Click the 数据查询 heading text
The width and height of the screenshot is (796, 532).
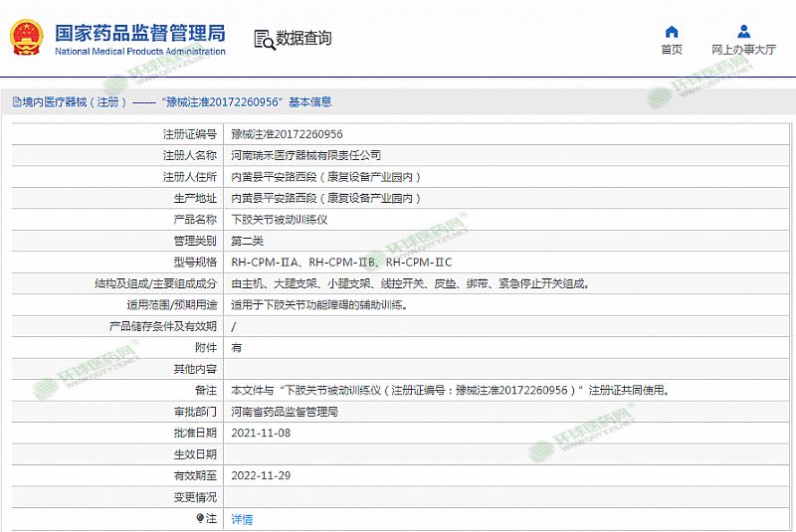[x=303, y=39]
